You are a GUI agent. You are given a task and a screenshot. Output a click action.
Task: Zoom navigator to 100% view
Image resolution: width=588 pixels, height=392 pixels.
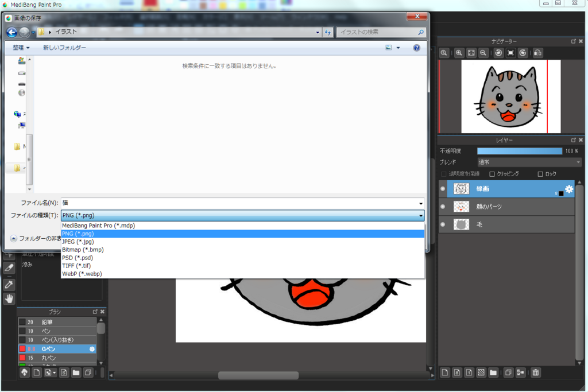444,53
